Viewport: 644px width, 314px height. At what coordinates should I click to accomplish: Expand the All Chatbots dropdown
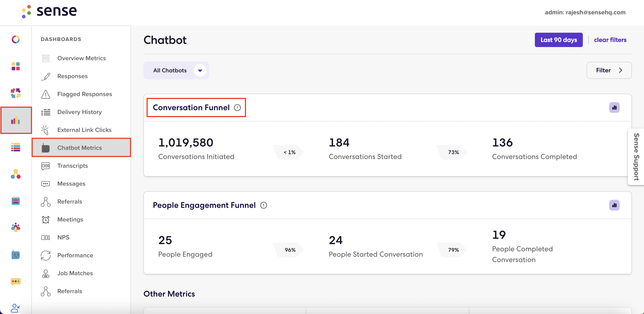pyautogui.click(x=176, y=71)
